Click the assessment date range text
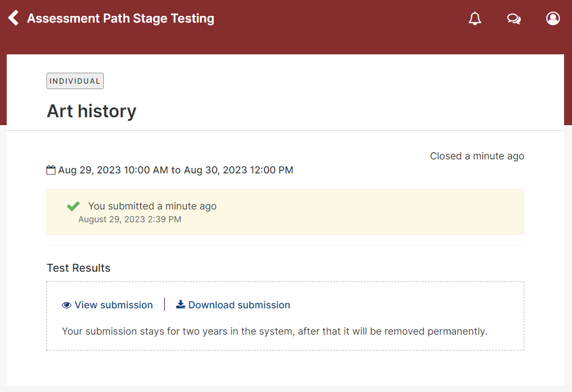 coord(175,170)
